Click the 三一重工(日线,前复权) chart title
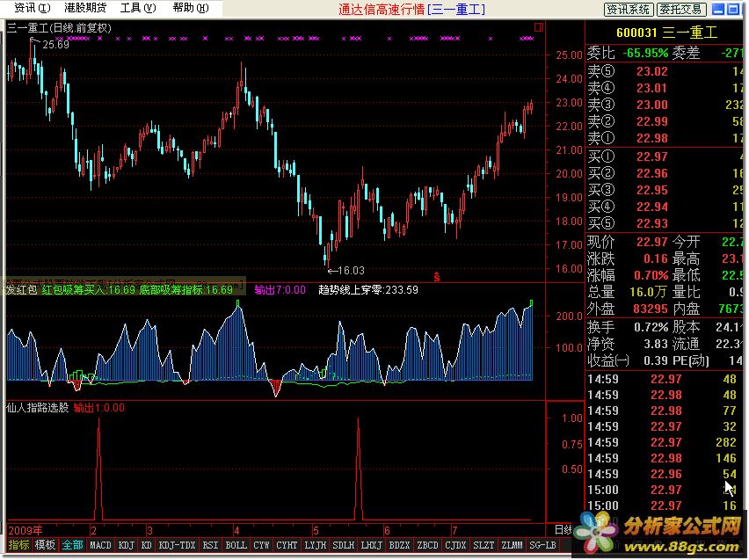749x560 pixels. click(59, 28)
